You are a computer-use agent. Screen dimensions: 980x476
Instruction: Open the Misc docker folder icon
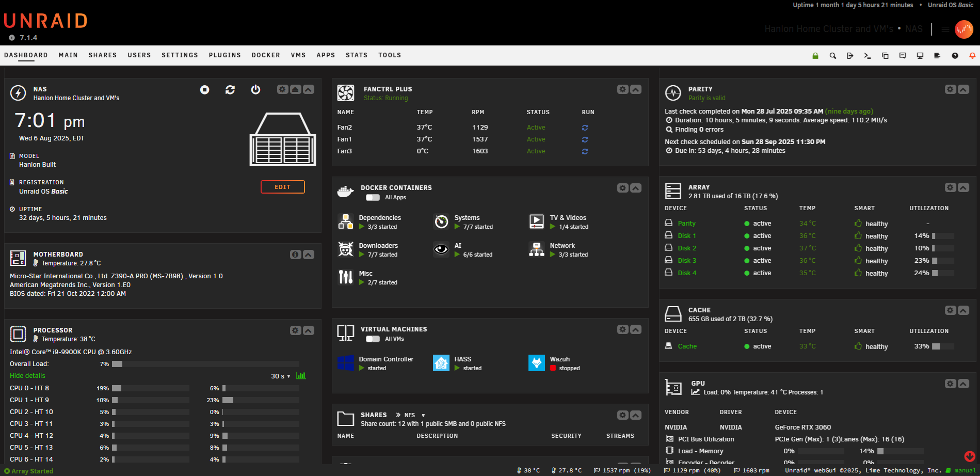[x=346, y=277]
